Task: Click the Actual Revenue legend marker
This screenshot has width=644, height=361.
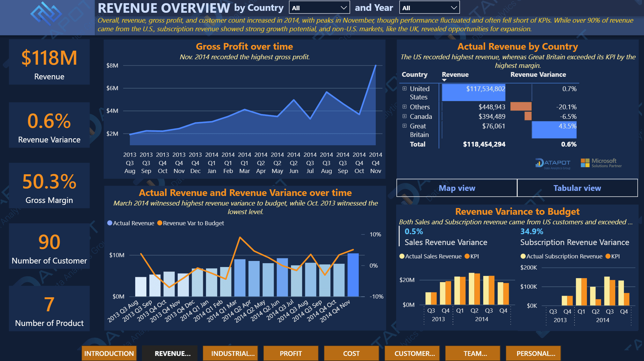Action: point(110,223)
